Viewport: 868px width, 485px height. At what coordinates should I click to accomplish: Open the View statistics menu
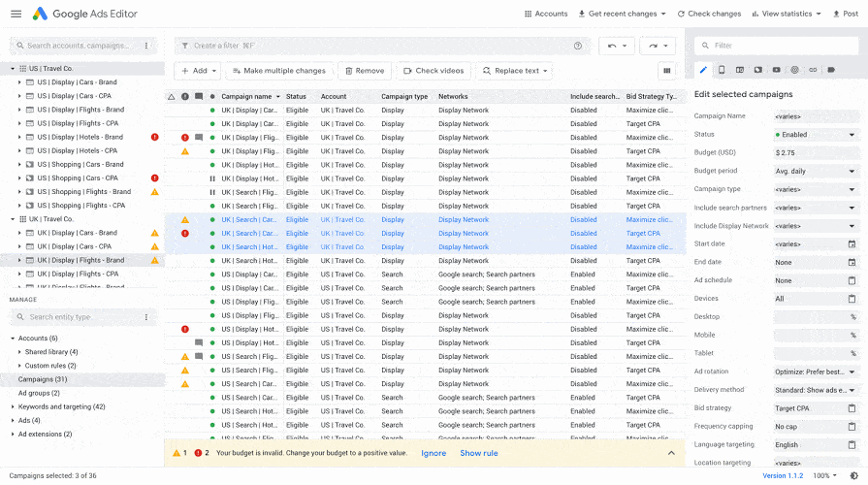point(785,14)
